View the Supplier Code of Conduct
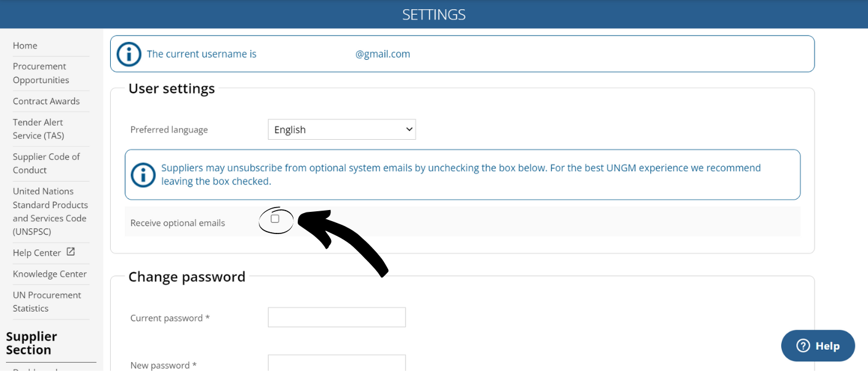The width and height of the screenshot is (868, 372). click(x=46, y=163)
